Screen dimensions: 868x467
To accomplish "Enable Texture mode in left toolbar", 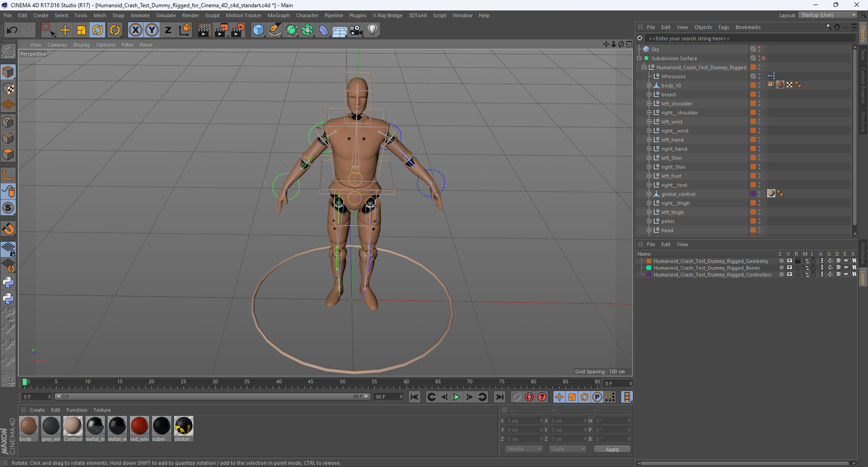I will coord(8,89).
